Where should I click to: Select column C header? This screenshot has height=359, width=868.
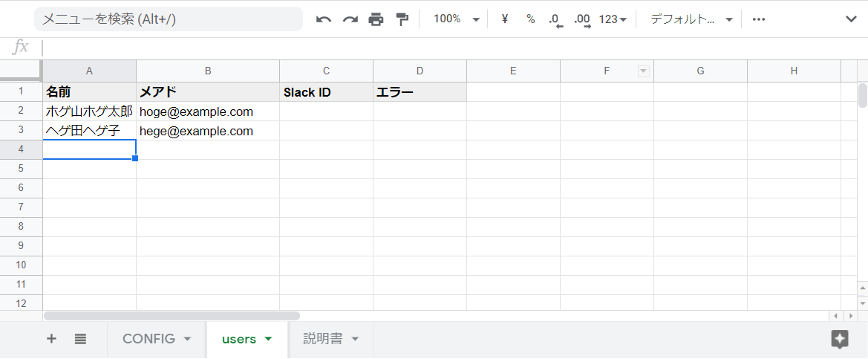click(x=327, y=71)
